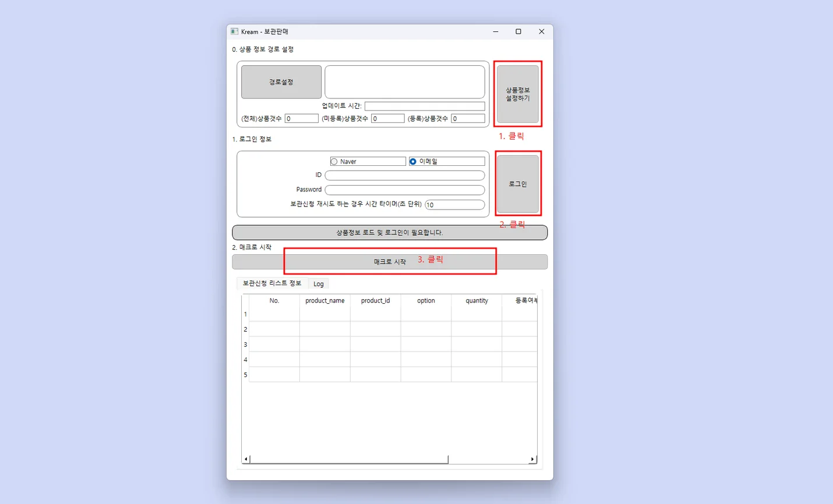Screen dimensions: 833x504
Task: Click the product_id column header
Action: pyautogui.click(x=376, y=301)
